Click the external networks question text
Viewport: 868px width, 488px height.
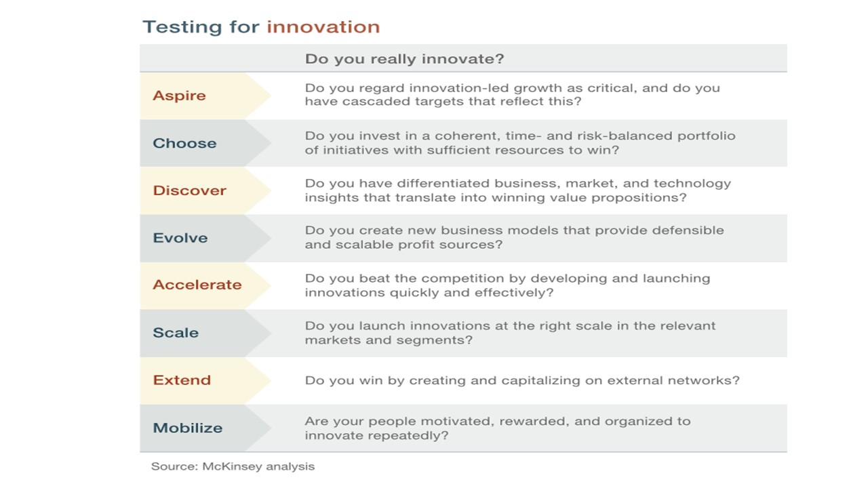pyautogui.click(x=522, y=380)
